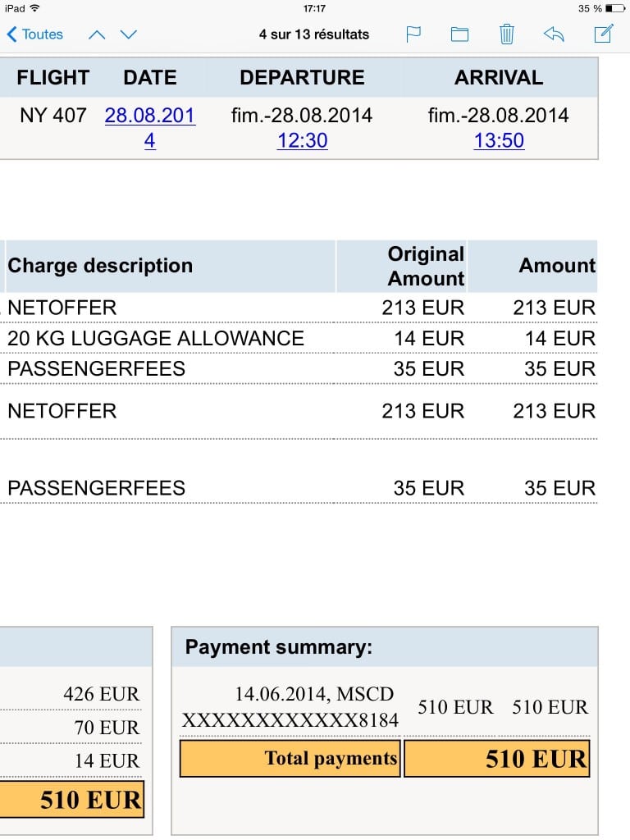The width and height of the screenshot is (630, 840).
Task: Tap the Payment summary heading
Action: (x=279, y=647)
